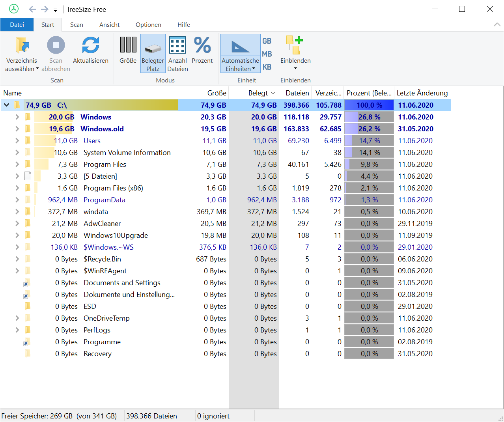Refresh scan with Aktualisieren icon
Image resolution: width=504 pixels, height=422 pixels.
[91, 45]
